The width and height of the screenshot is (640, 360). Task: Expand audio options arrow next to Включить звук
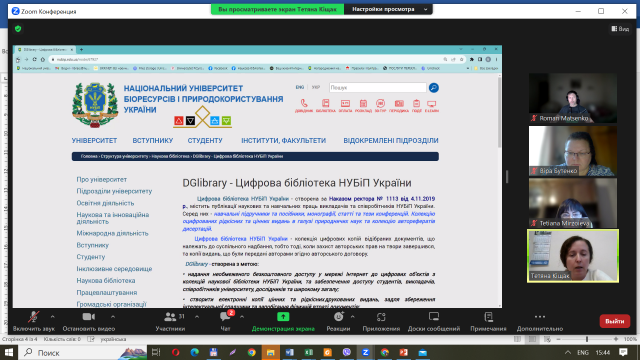tap(53, 317)
